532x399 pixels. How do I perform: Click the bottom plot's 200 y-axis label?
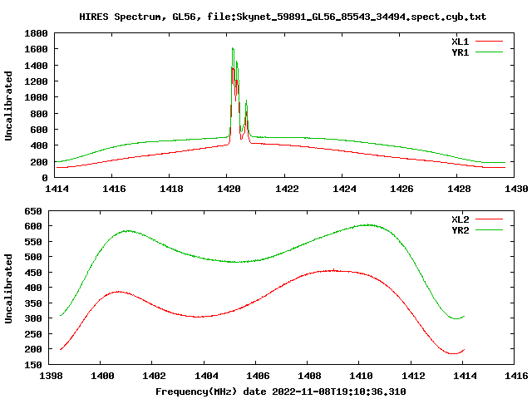(33, 349)
